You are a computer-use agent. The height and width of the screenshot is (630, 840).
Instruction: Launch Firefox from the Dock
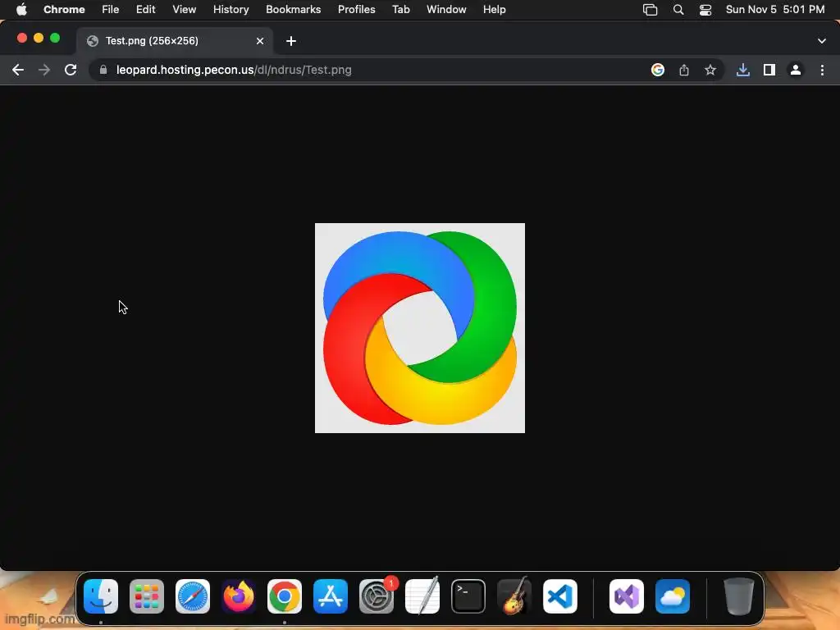239,596
